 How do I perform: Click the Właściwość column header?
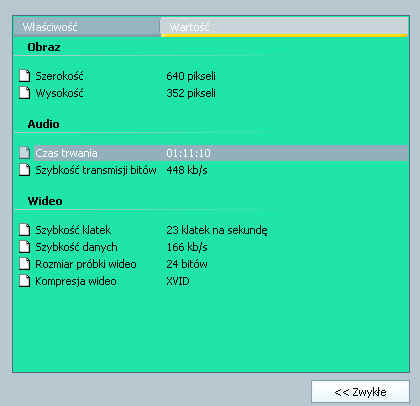click(87, 27)
